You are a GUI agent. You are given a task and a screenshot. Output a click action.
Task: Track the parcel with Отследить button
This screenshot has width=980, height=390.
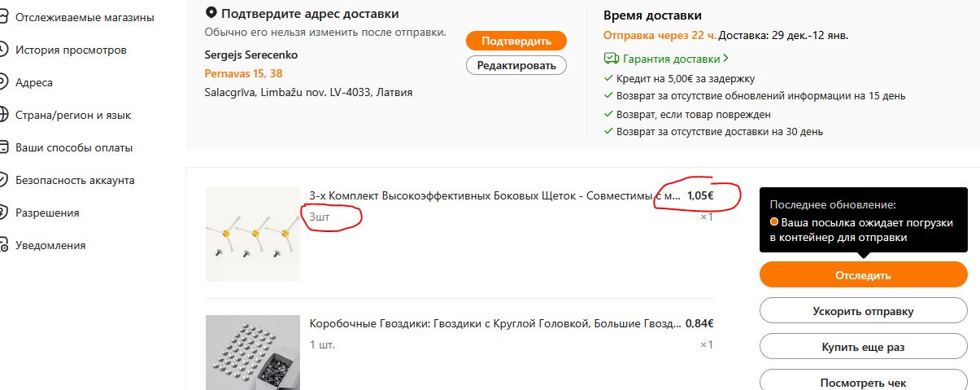pyautogui.click(x=863, y=275)
